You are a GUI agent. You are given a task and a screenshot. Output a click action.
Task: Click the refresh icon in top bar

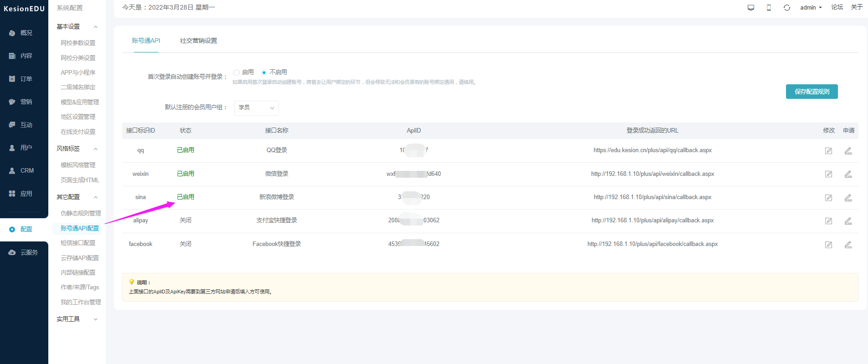coord(787,8)
